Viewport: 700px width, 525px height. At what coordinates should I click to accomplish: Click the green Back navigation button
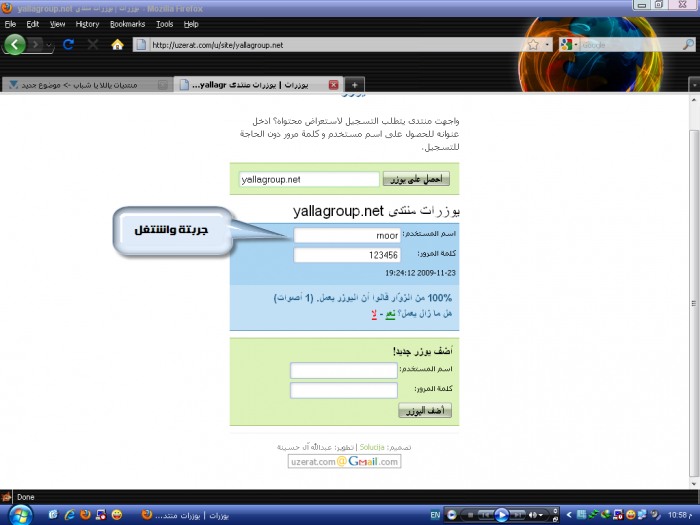(x=15, y=45)
